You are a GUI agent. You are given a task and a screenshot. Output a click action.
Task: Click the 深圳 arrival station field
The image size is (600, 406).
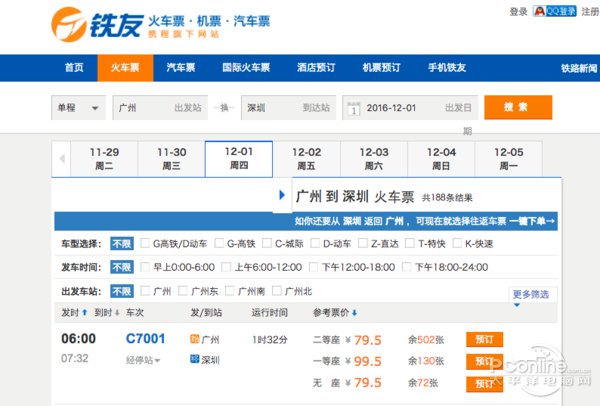pos(289,108)
